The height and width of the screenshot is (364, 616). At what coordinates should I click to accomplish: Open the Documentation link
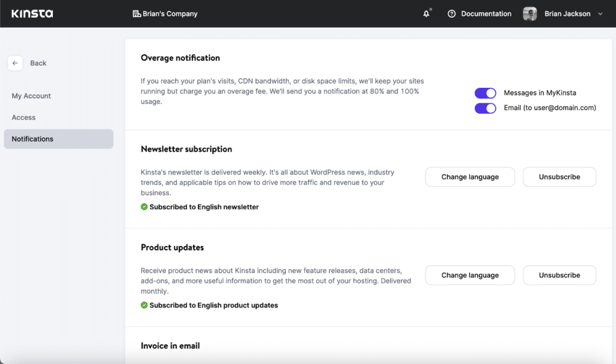coord(486,14)
